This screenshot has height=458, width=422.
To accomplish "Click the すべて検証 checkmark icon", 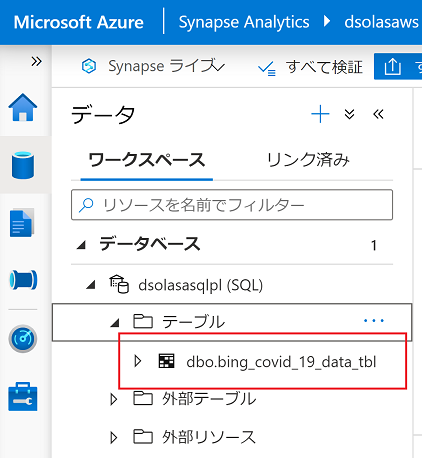I will pyautogui.click(x=267, y=68).
